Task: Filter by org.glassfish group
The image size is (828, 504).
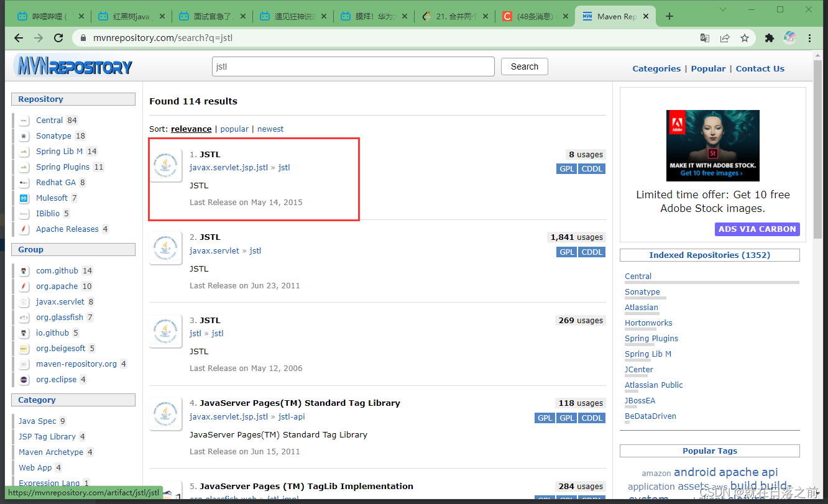Action: (60, 318)
